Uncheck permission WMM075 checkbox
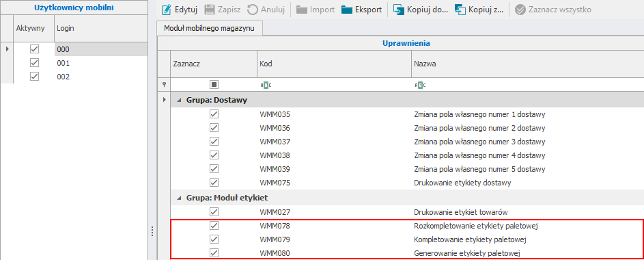The image size is (644, 260). click(214, 182)
